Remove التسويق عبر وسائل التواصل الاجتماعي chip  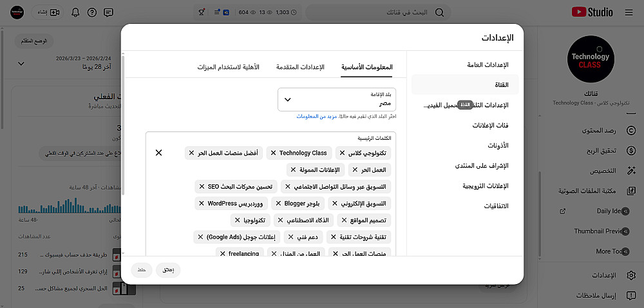[x=287, y=186]
